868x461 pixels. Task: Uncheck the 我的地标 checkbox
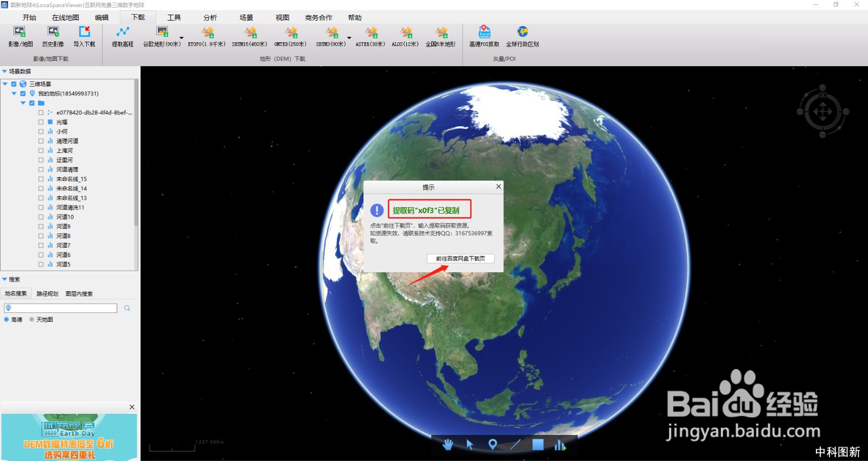pyautogui.click(x=23, y=93)
